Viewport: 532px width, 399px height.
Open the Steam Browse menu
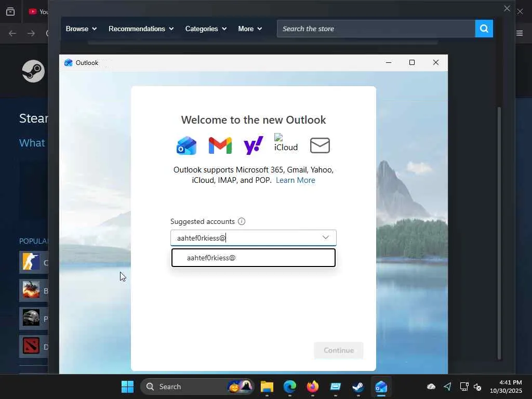pyautogui.click(x=81, y=29)
